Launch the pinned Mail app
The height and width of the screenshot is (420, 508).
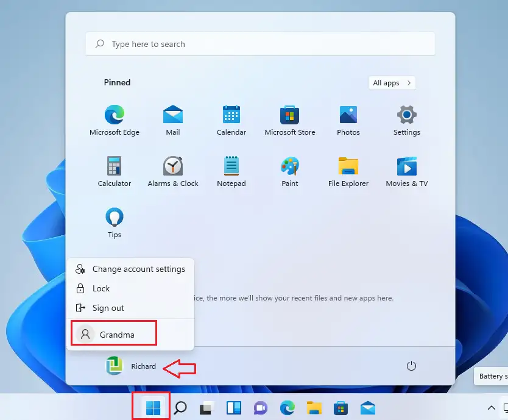click(x=172, y=120)
